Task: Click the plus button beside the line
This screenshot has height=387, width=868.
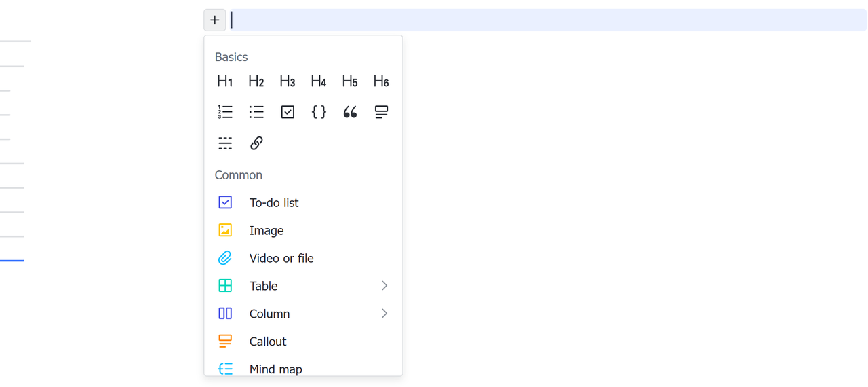Action: point(215,20)
